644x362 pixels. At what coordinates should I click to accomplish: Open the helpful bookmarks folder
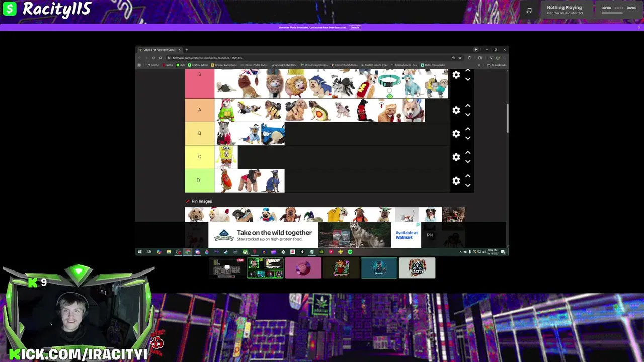point(153,65)
